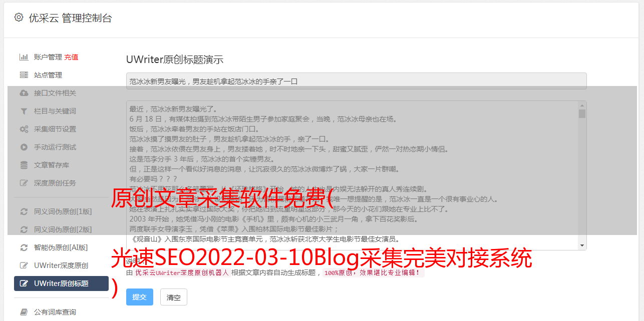Open 接口文件相关 cloud upload icon
This screenshot has width=644, height=321.
[x=24, y=93]
